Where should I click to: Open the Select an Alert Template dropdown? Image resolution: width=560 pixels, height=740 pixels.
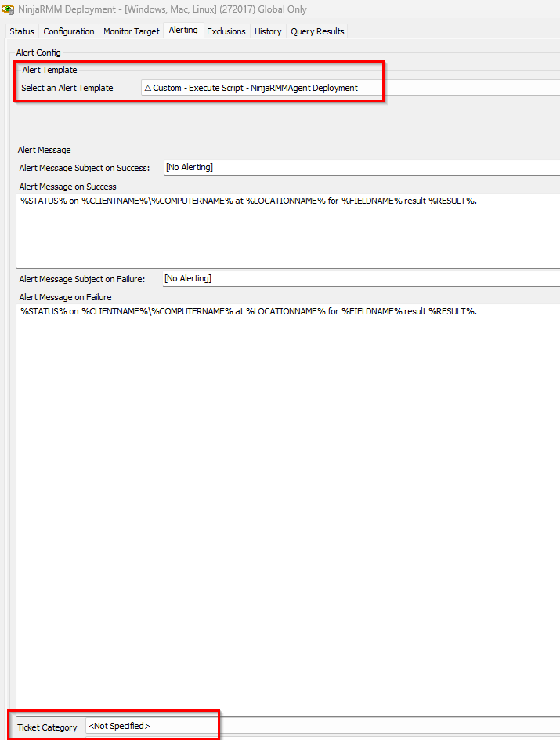pyautogui.click(x=350, y=88)
